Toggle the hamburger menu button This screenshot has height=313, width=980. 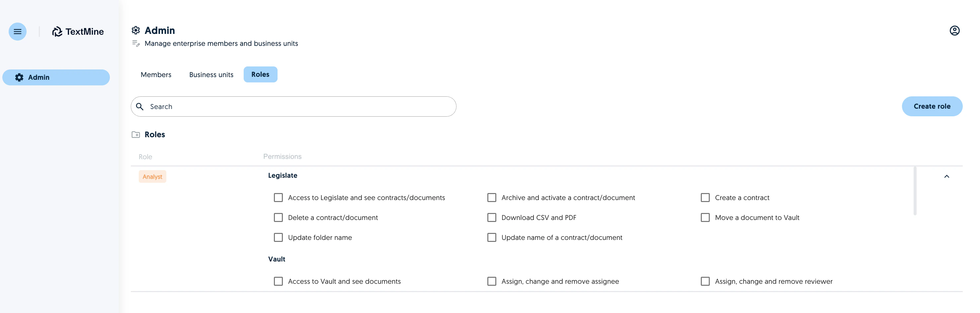coord(18,32)
